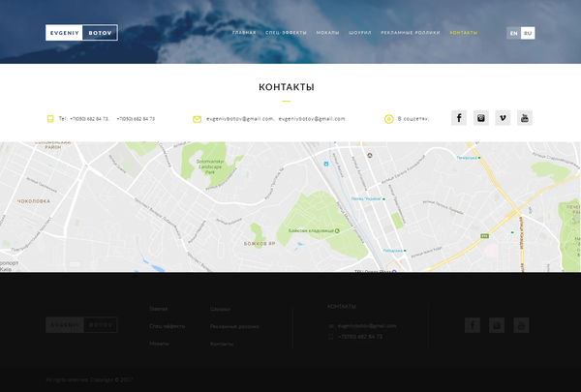
Task: Open Мокапы page from the top navigation
Action: pos(327,33)
